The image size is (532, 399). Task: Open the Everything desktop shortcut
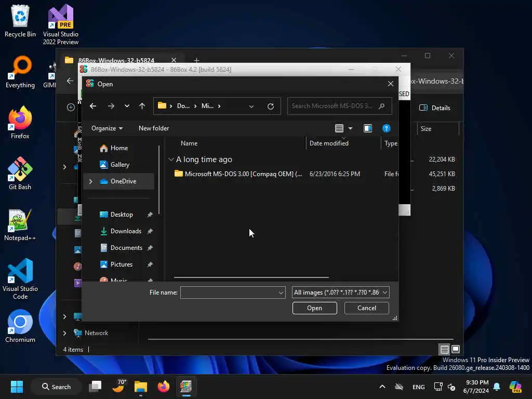20,72
